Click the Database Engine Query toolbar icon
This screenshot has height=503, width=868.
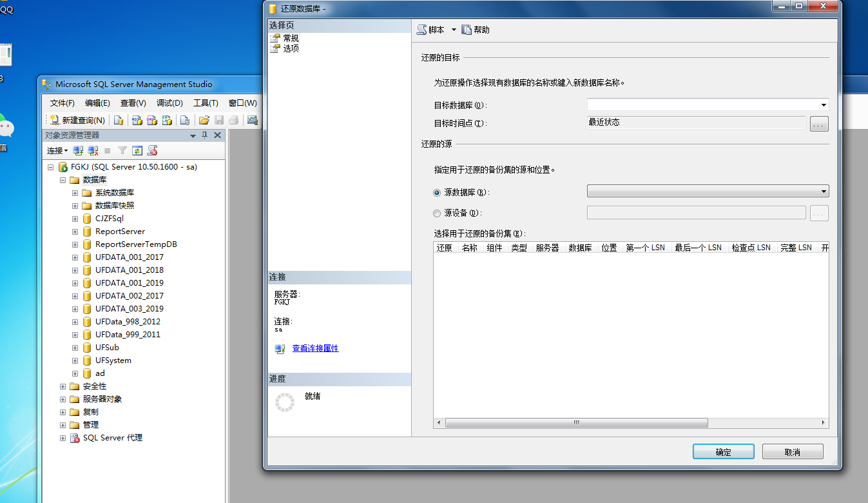click(119, 120)
